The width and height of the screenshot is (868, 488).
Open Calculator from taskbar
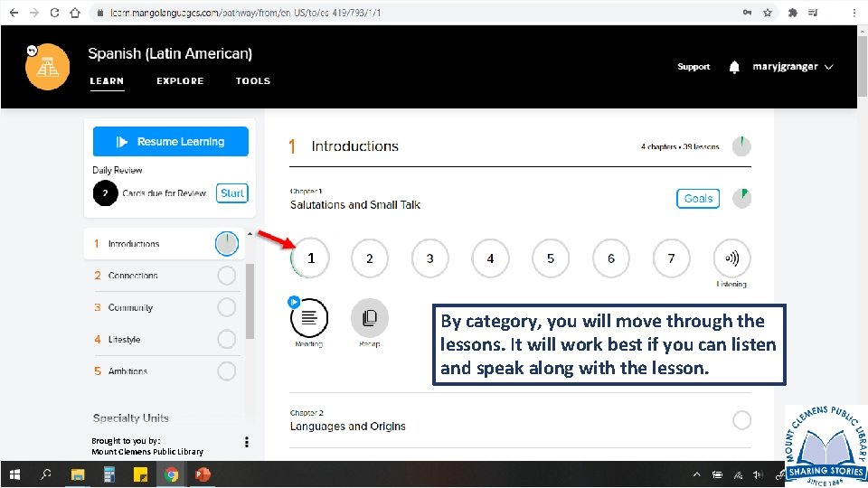[x=109, y=474]
